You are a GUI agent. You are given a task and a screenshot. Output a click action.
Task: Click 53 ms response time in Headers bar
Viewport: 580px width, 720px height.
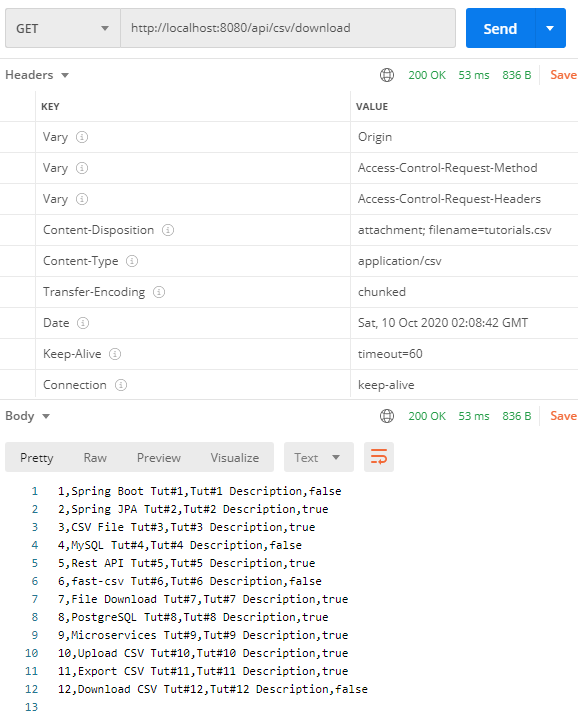pos(474,75)
